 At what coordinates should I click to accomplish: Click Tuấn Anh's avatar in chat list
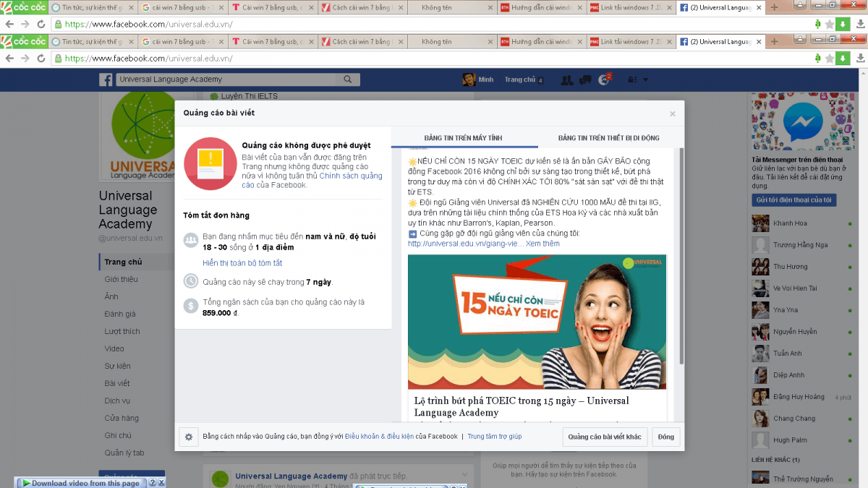760,354
